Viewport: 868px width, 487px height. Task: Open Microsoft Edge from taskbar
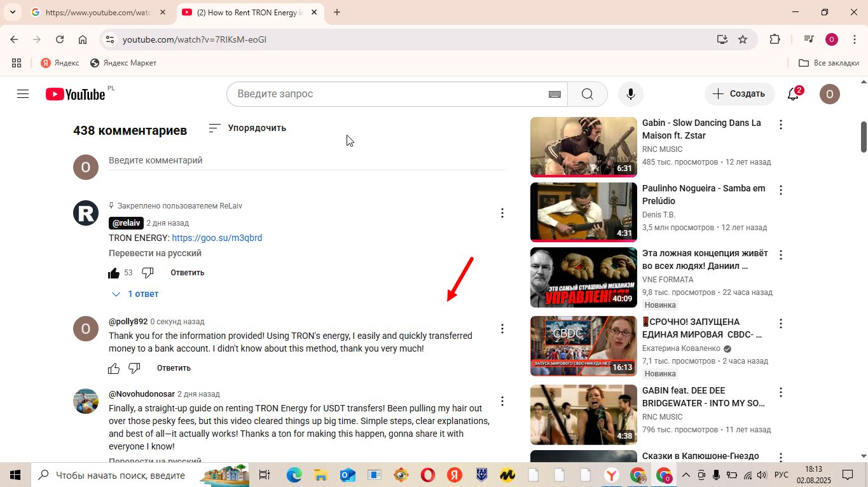[x=294, y=475]
